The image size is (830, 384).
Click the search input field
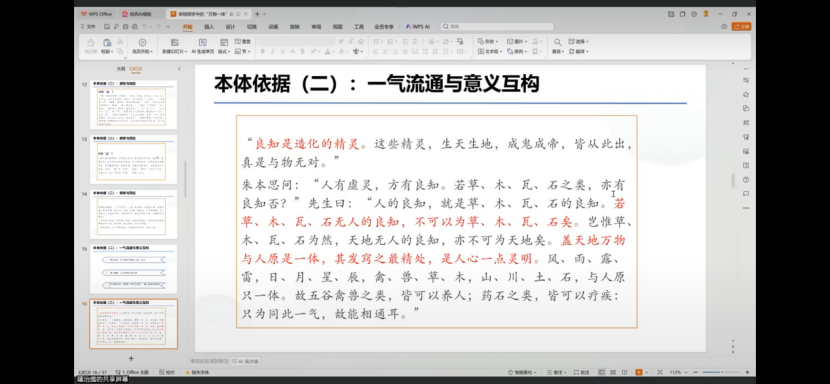(x=498, y=26)
